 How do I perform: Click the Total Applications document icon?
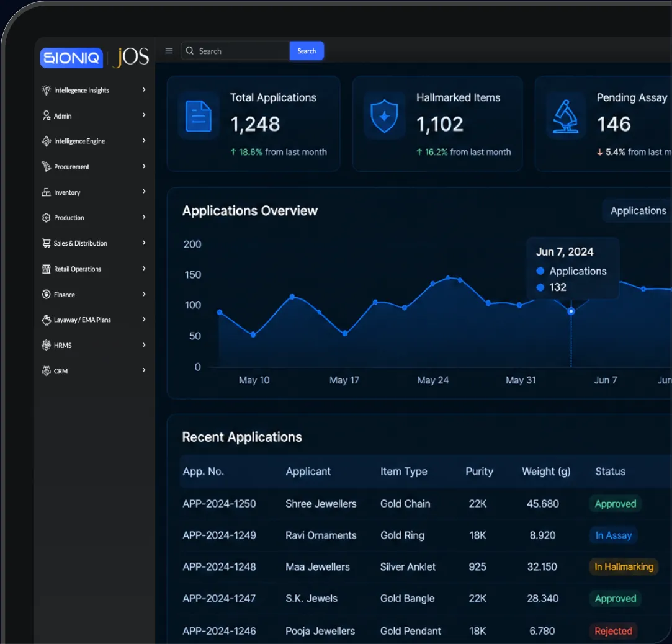point(199,116)
